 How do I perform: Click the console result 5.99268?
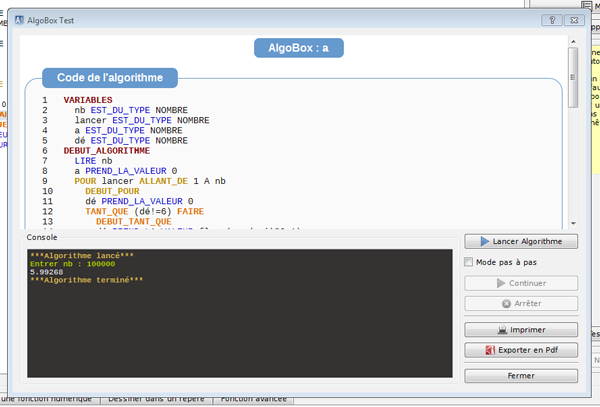tap(47, 272)
